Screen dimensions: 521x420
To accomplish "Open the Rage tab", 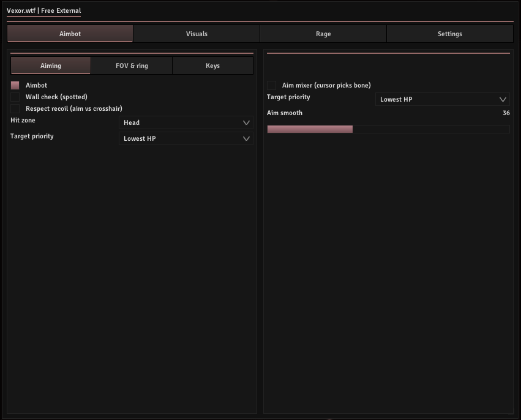I will point(323,34).
